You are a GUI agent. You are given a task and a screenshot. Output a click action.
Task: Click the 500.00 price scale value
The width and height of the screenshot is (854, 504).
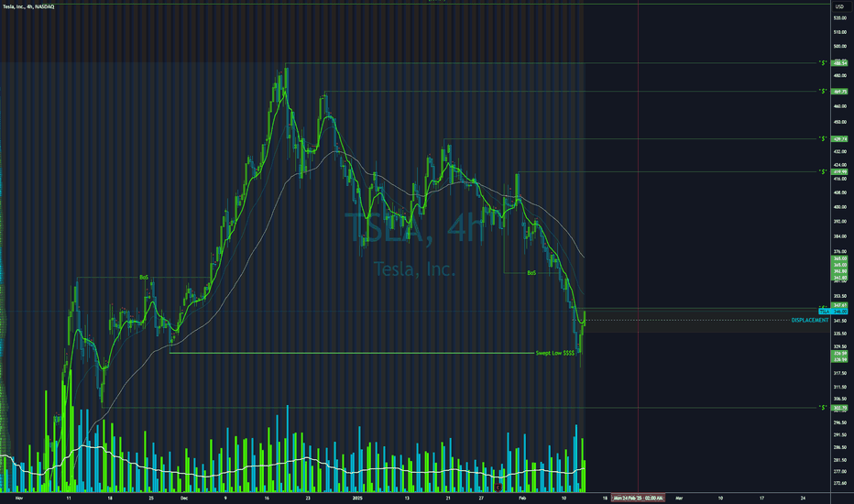(840, 47)
